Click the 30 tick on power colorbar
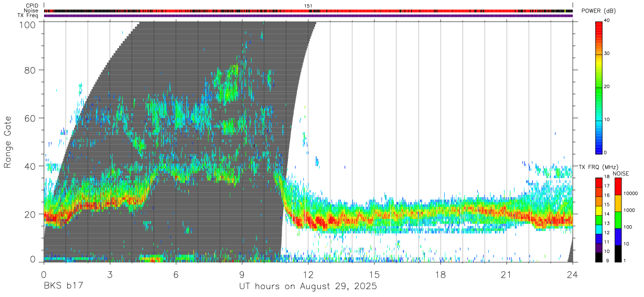644x297 pixels. [607, 53]
